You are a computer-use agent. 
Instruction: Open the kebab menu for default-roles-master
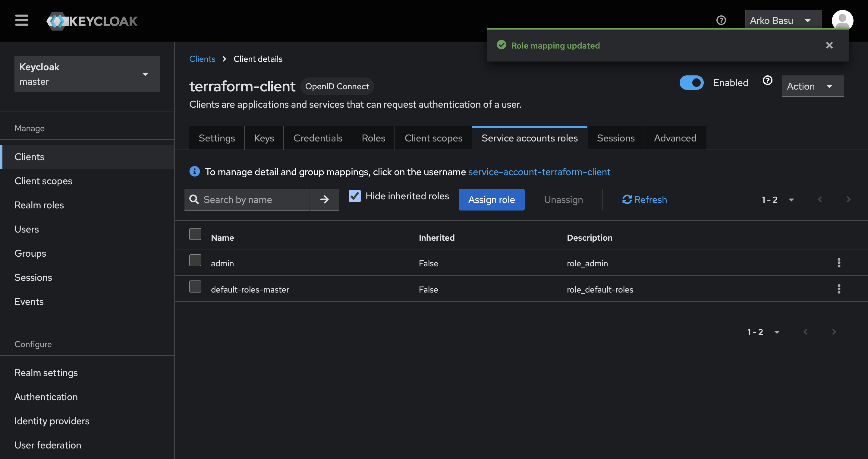tap(839, 289)
